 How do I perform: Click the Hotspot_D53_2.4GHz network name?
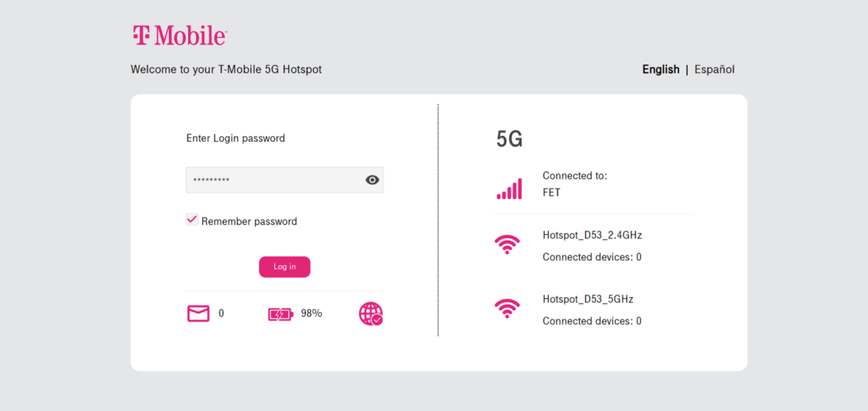click(592, 235)
